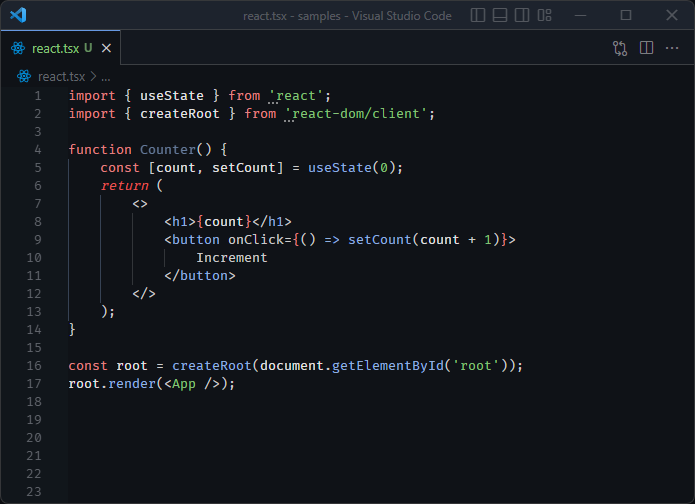Click 'setCount' in the const destructuring
This screenshot has height=504, width=695.
[x=243, y=168]
